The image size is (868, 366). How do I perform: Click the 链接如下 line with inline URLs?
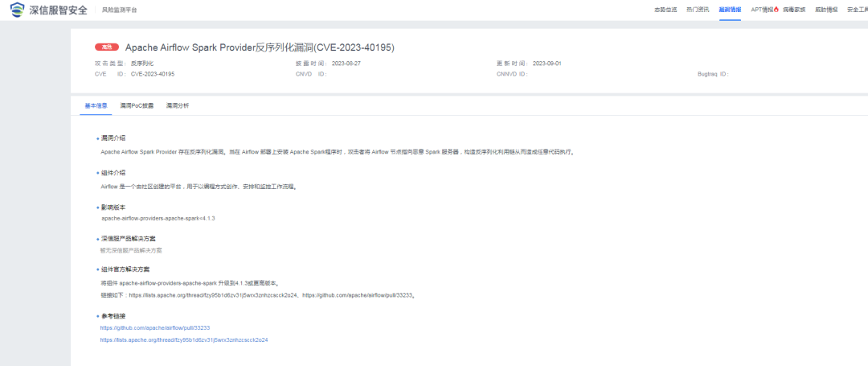pos(258,295)
